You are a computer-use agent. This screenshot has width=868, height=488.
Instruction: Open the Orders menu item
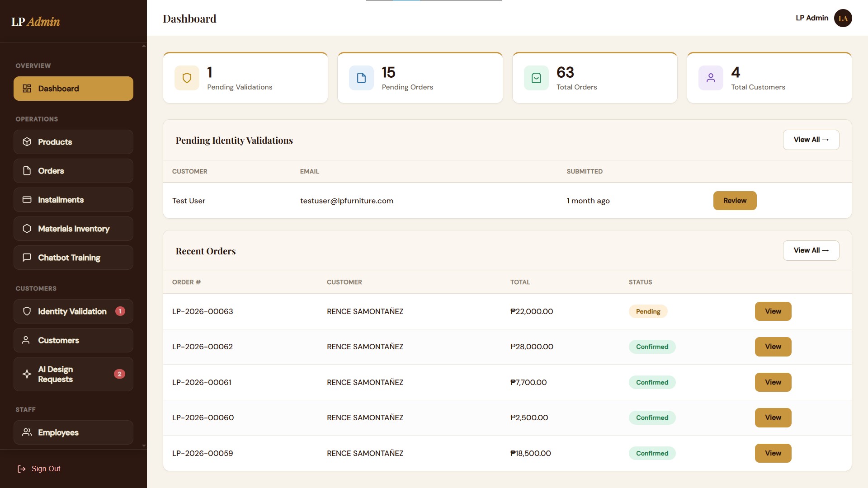click(73, 171)
